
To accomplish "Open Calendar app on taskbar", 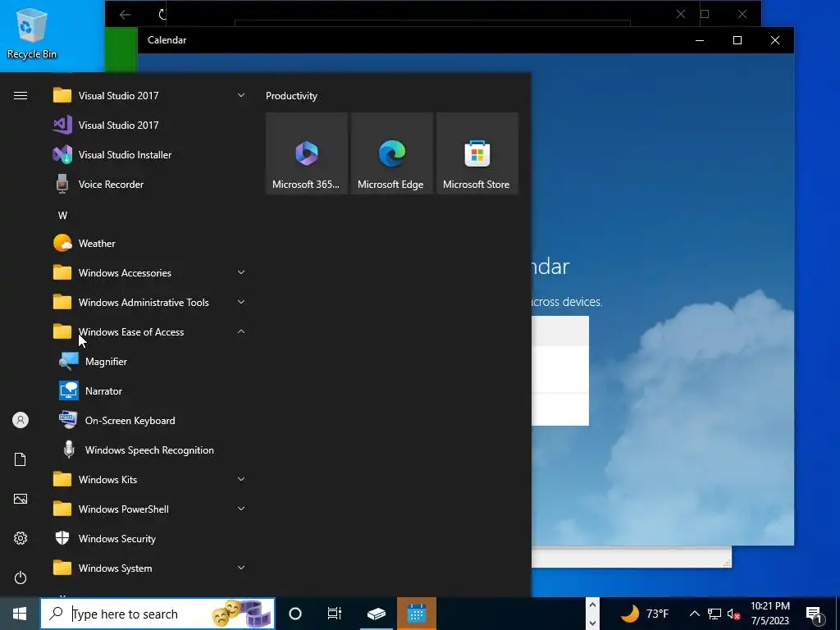I will 416,614.
